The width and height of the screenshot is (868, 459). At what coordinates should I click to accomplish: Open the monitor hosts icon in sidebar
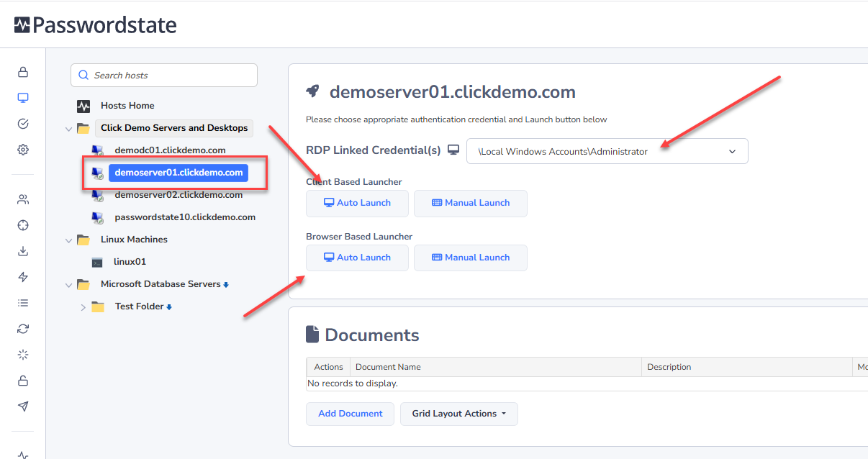tap(23, 98)
